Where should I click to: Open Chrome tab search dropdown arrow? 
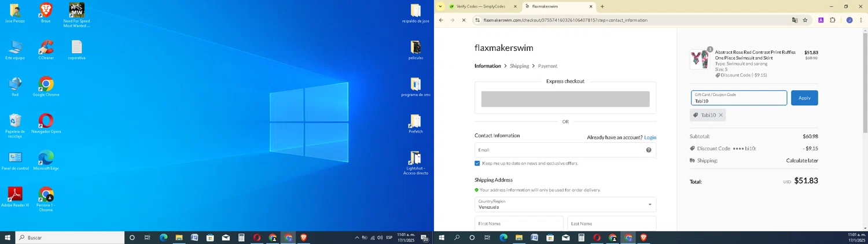pos(440,6)
